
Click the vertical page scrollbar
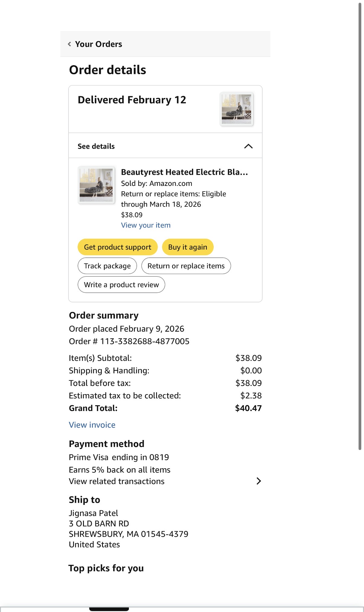(360, 226)
